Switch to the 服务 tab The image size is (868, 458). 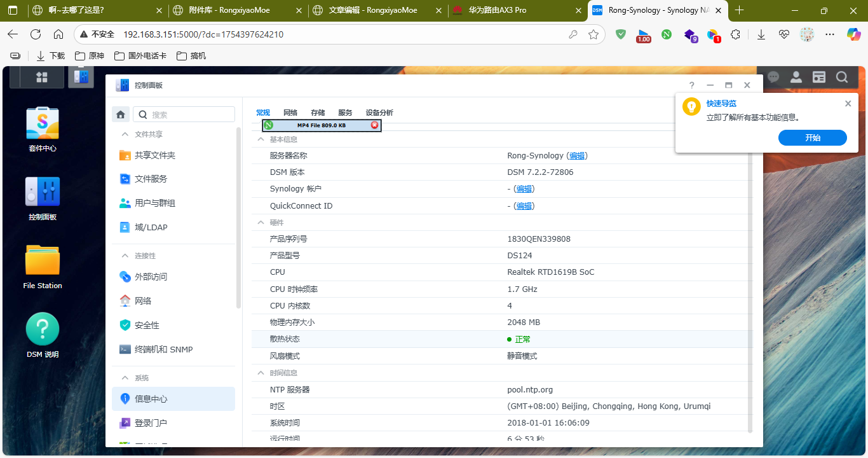345,113
